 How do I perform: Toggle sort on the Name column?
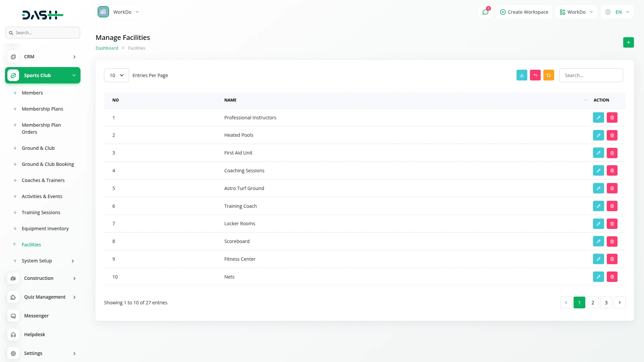pos(585,100)
